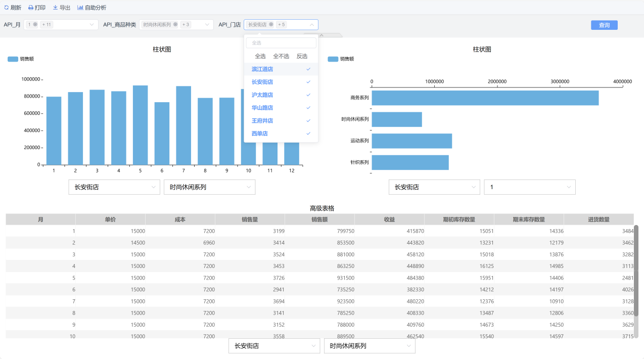
Task: Click the 导出 export toolbar button
Action: [62, 8]
